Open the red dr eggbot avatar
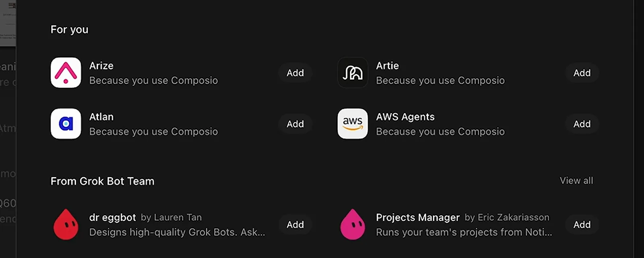644x258 pixels. click(66, 225)
